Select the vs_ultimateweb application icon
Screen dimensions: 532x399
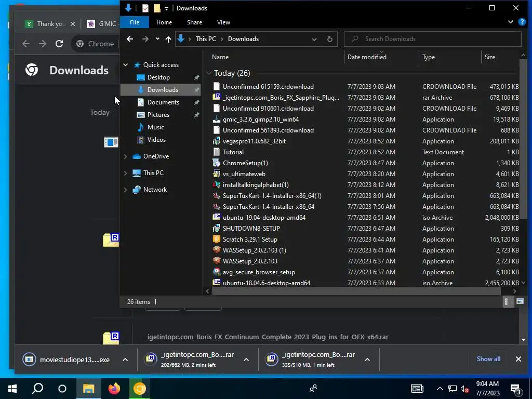tap(217, 174)
